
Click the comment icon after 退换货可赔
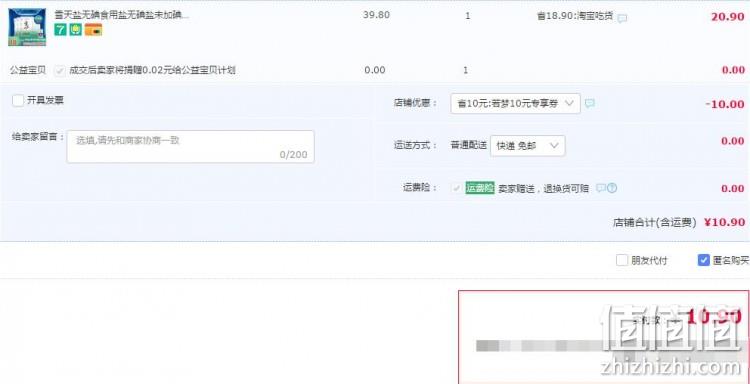600,188
